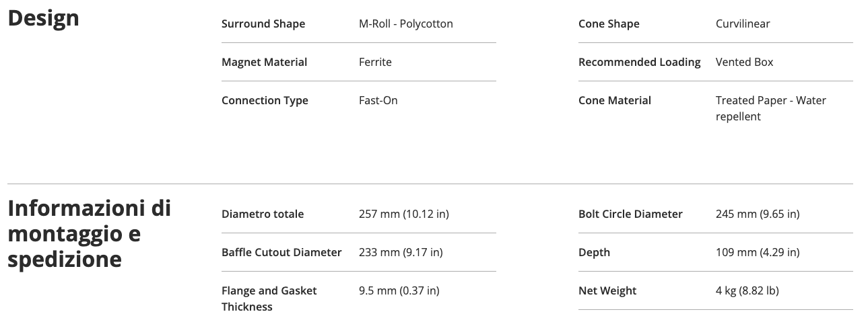Click the M-Roll - Polycotton value

406,24
